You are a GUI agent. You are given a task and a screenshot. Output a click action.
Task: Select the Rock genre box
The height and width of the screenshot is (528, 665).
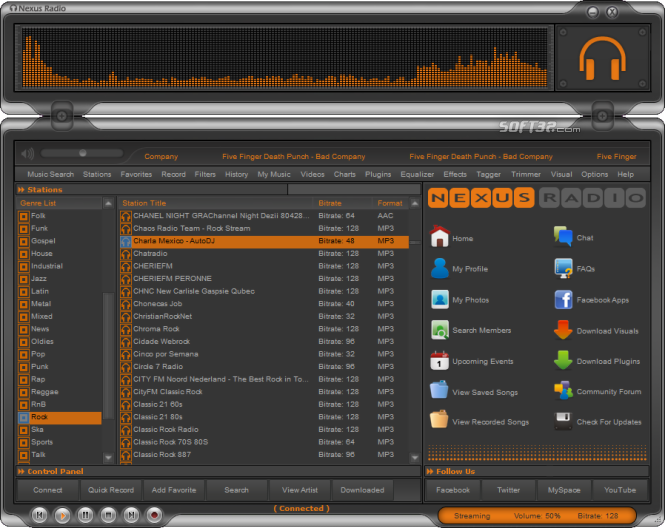point(24,418)
